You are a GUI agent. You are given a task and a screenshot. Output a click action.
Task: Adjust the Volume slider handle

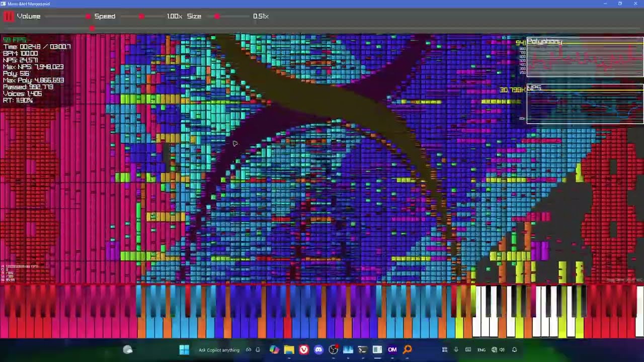click(89, 17)
